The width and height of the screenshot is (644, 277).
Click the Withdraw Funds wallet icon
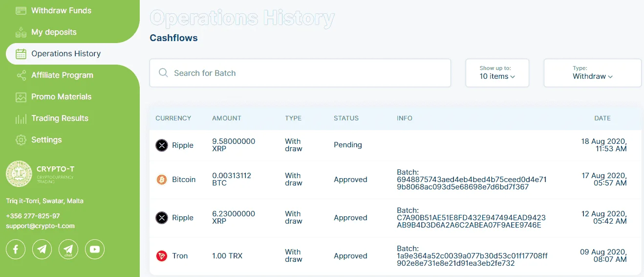pyautogui.click(x=21, y=10)
